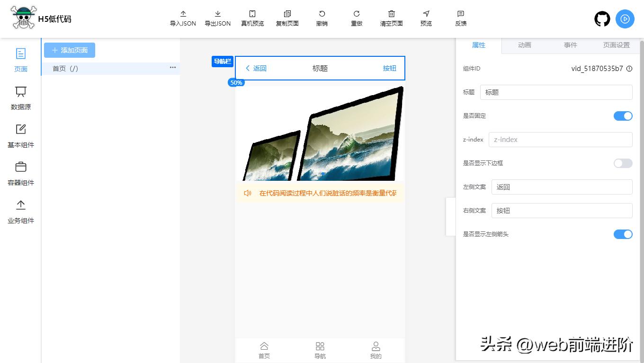Open the options menu beside 首页 (/)
Viewport: 644px width, 363px height.
tap(173, 68)
